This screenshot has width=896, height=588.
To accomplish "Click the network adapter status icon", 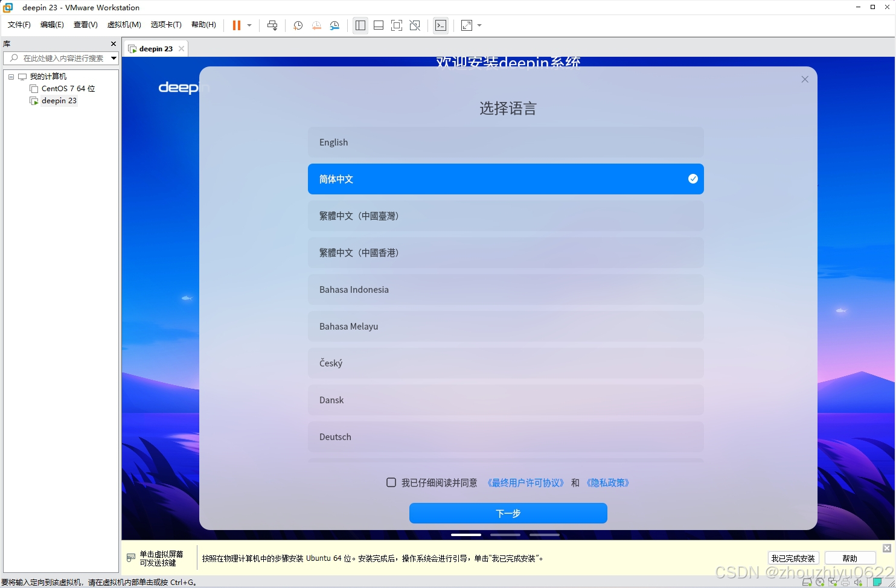I will pyautogui.click(x=833, y=583).
